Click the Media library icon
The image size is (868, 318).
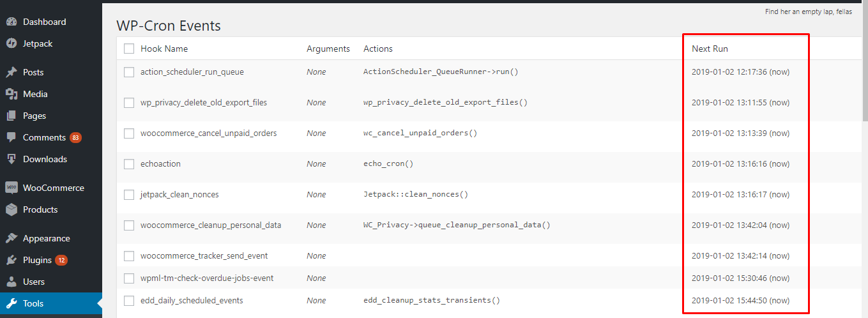click(x=11, y=94)
